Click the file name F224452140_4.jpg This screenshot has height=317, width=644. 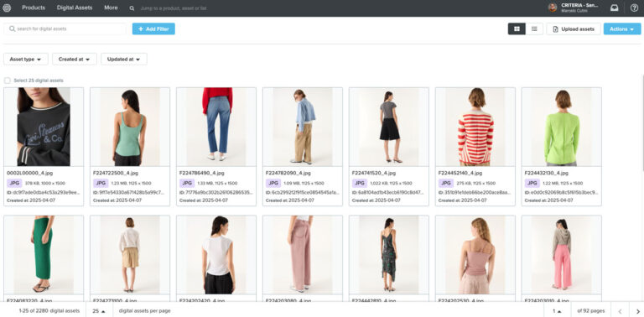(460, 173)
